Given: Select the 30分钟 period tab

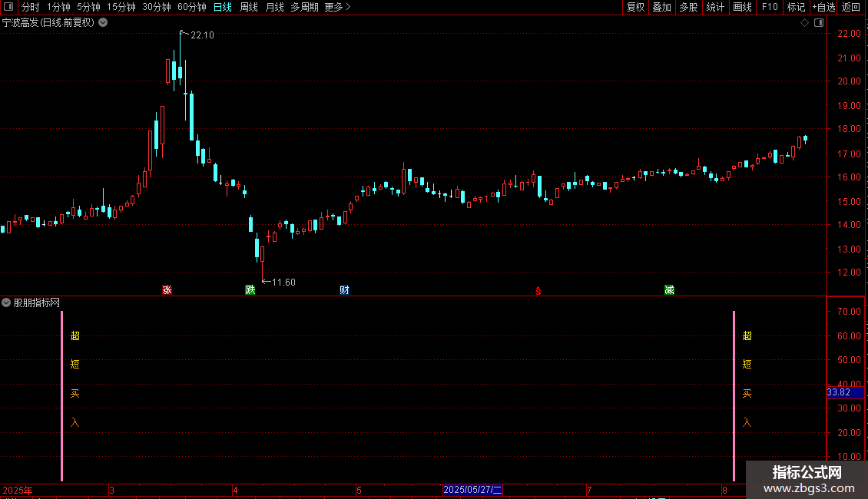Looking at the screenshot, I should (x=157, y=7).
